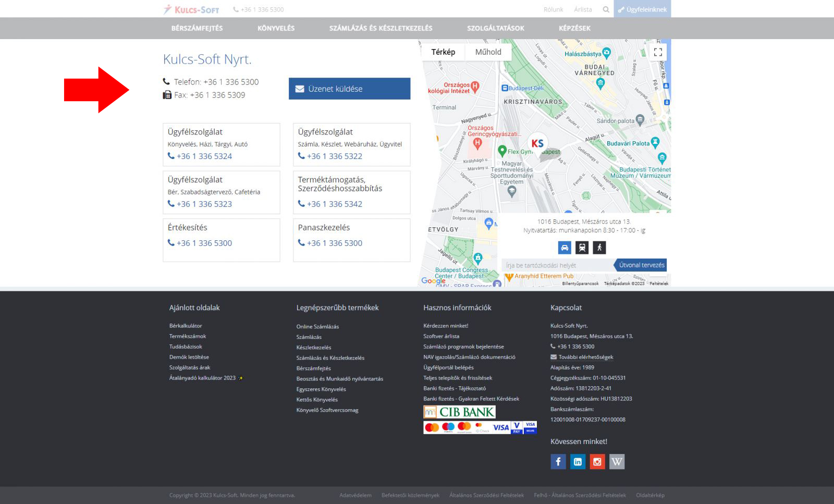
Task: Open the Árlista link
Action: click(583, 9)
